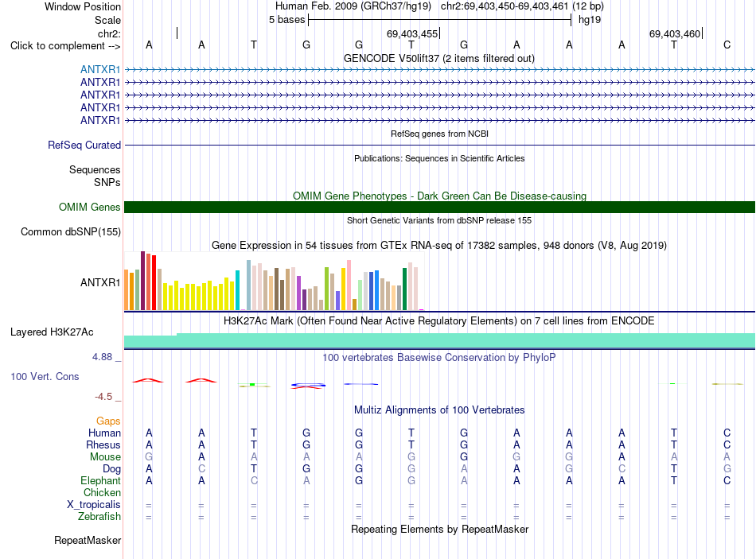Open the RefSeq Curated track label
This screenshot has height=559, width=756.
click(x=84, y=145)
